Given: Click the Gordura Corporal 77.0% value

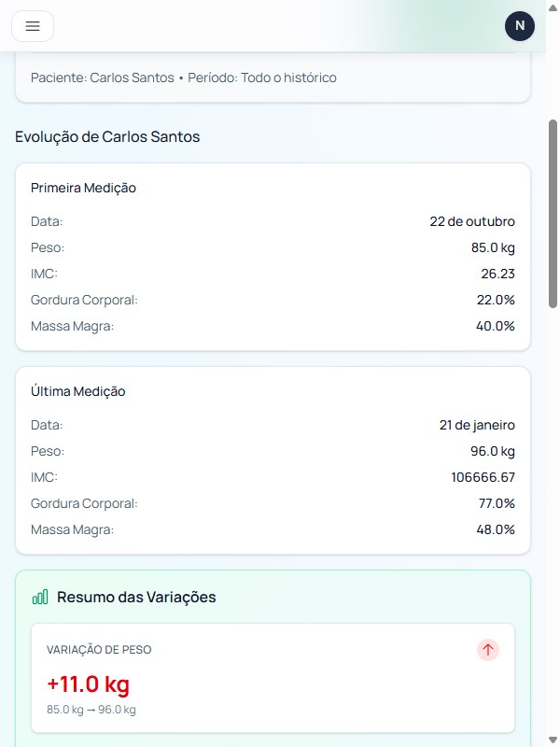Looking at the screenshot, I should click(x=495, y=502).
